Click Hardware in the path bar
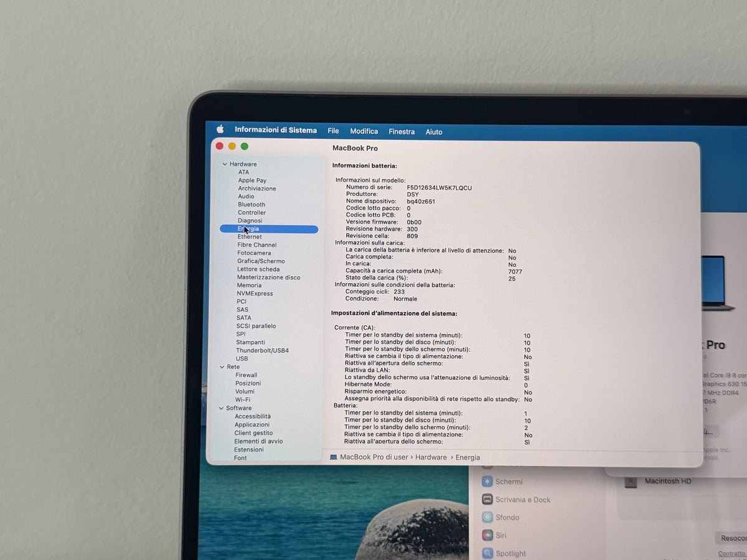 pyautogui.click(x=431, y=457)
